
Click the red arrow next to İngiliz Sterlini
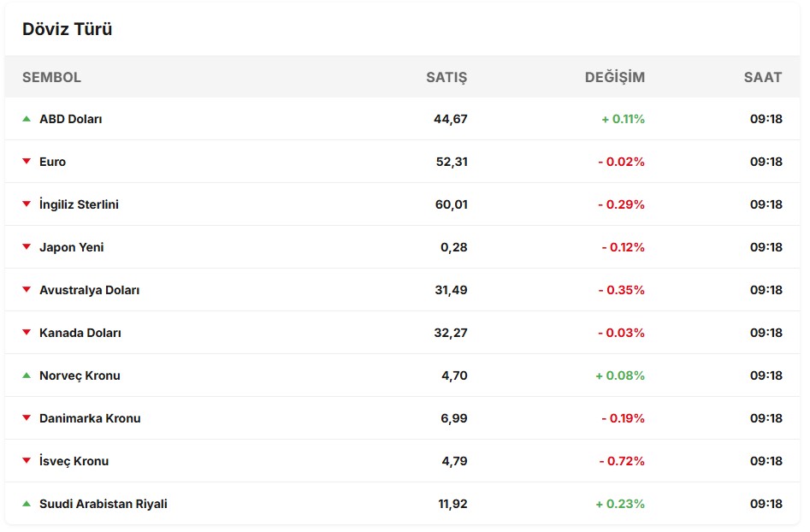click(27, 204)
